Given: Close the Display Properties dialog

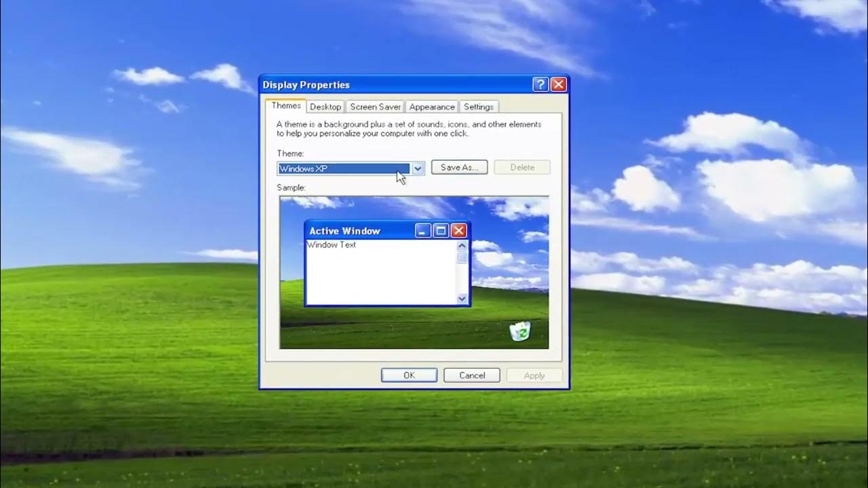Looking at the screenshot, I should click(x=558, y=85).
